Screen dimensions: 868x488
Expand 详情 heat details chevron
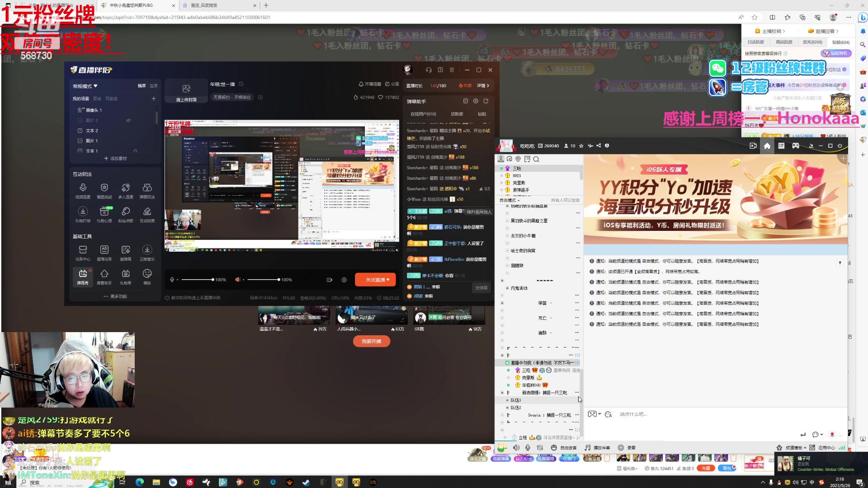tap(483, 85)
